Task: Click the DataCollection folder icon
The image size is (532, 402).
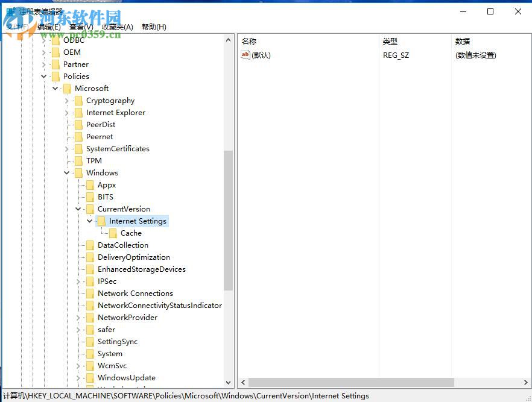Action: click(89, 245)
